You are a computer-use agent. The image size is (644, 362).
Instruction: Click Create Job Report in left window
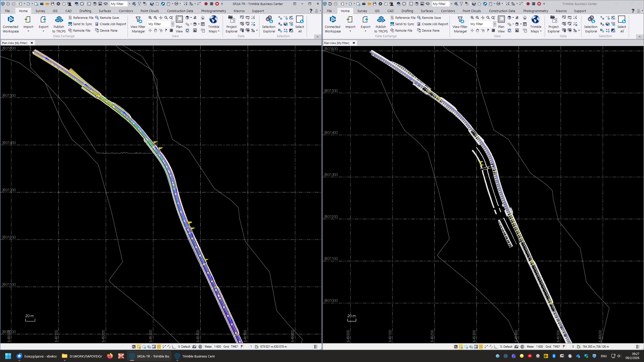point(110,24)
